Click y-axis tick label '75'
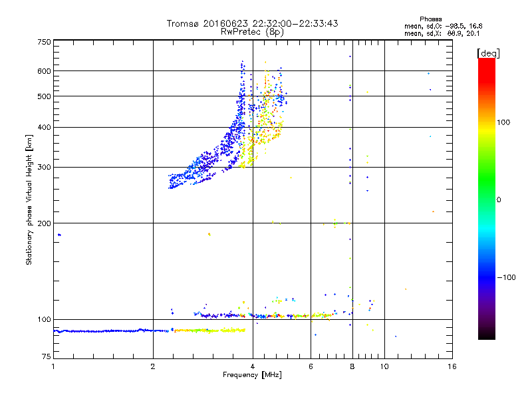532x399 pixels. pyautogui.click(x=47, y=356)
